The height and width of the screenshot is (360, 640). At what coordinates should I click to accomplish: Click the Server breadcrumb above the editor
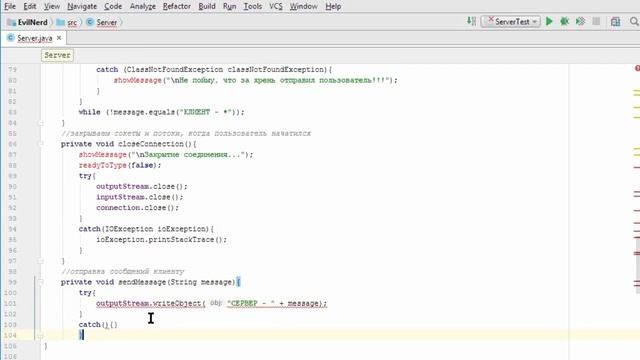pyautogui.click(x=57, y=55)
